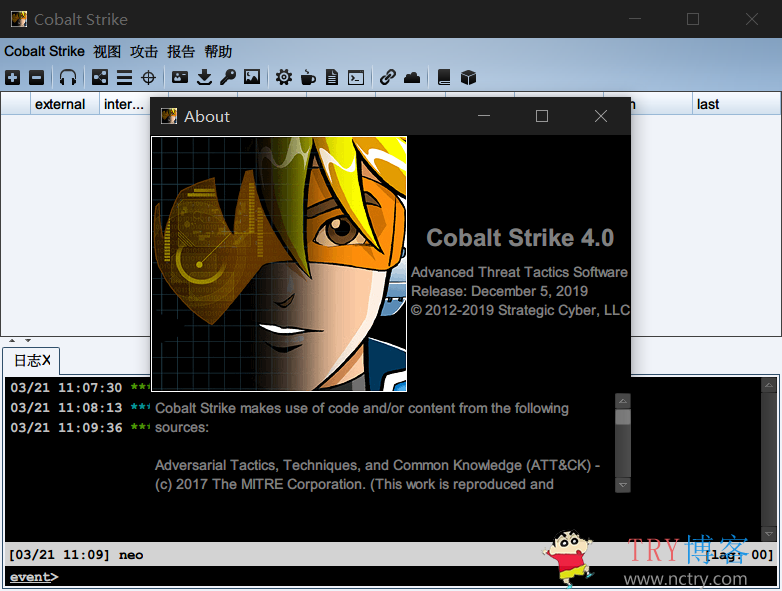Screen dimensions: 782x591
Task: Collapse split pane with up arrow
Action: 12,340
